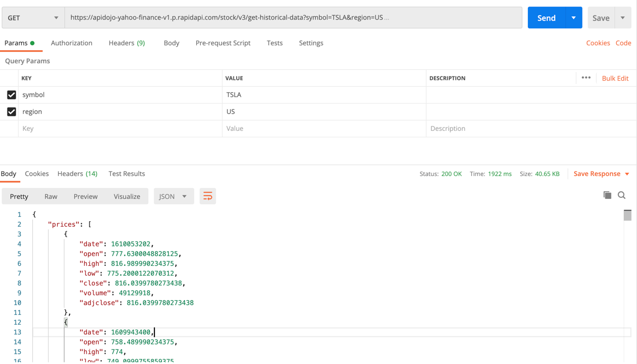Expand the Send button arrow options

click(x=574, y=18)
